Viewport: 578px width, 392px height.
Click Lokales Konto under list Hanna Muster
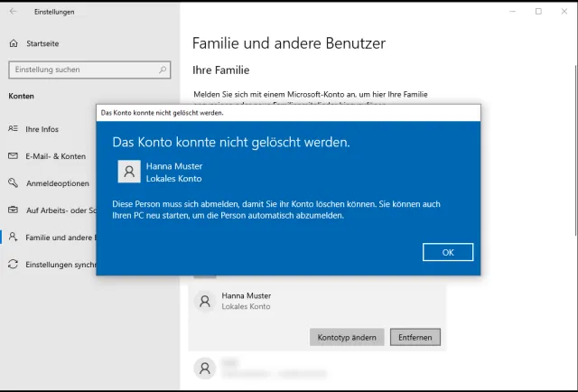tap(246, 306)
